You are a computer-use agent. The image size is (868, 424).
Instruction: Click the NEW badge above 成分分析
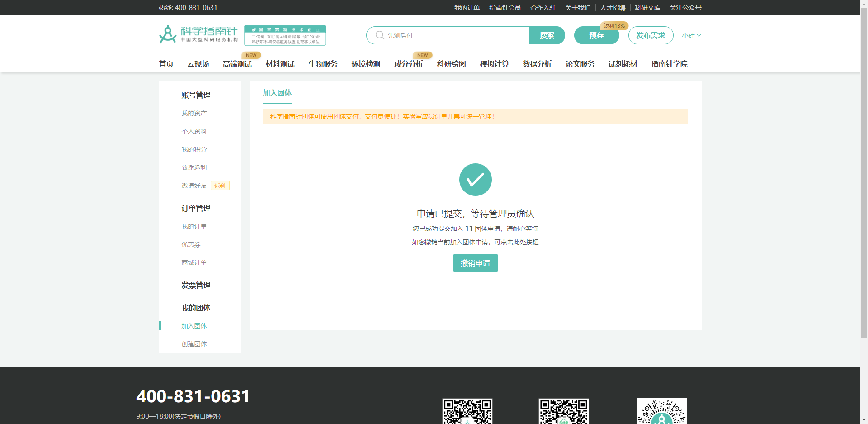422,55
